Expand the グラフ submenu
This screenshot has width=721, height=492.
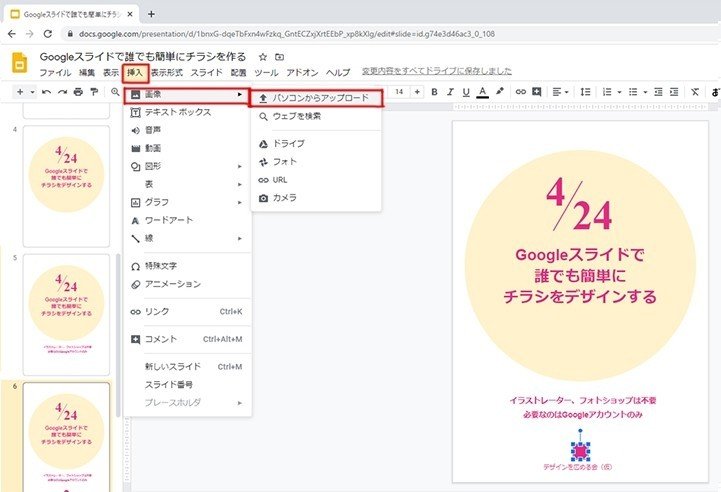point(188,202)
